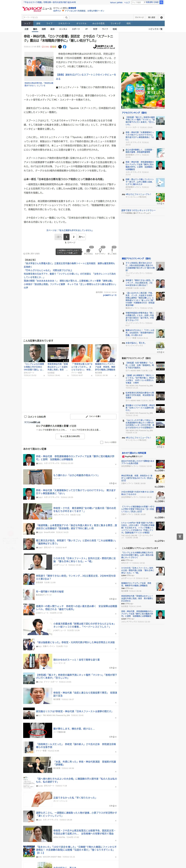The width and height of the screenshot is (186, 868).
Task: Click the 新規取得 ID registration link
Action: pyautogui.click(x=72, y=8)
